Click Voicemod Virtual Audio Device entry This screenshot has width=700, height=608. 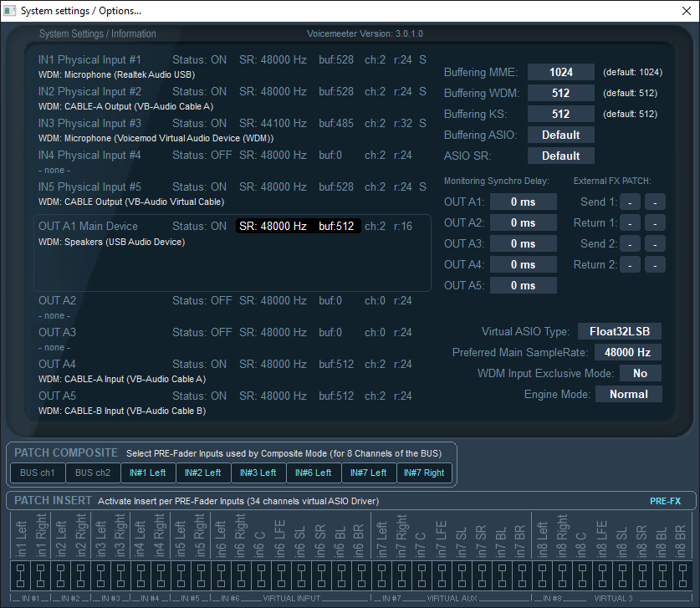click(x=156, y=138)
